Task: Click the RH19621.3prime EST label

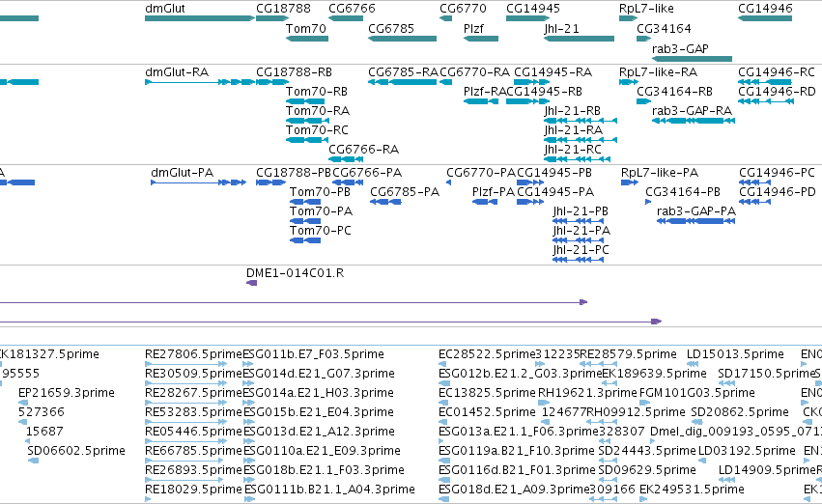Action: point(587,394)
